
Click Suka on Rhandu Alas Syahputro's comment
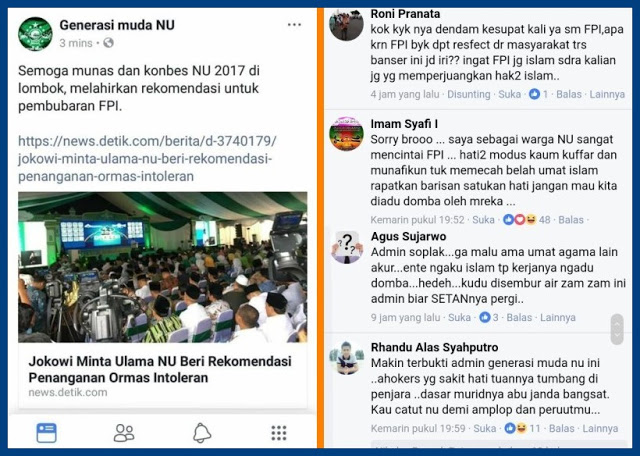click(484, 429)
